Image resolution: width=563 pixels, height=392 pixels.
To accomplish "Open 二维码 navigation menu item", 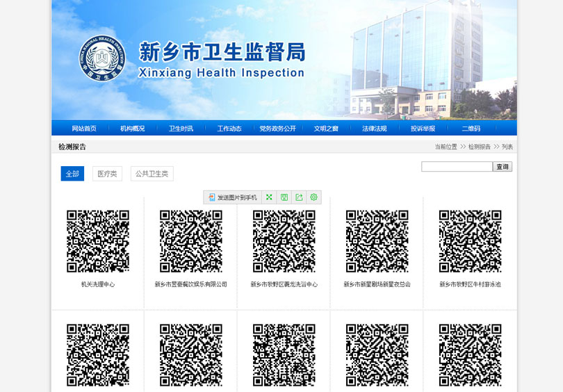I will (x=471, y=129).
